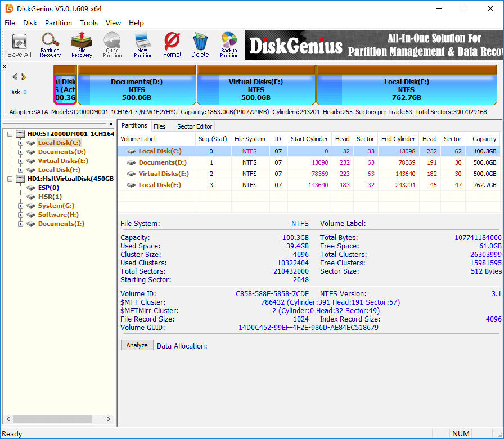Expand the Documents(D:) tree node
This screenshot has height=439, width=504.
[21, 152]
